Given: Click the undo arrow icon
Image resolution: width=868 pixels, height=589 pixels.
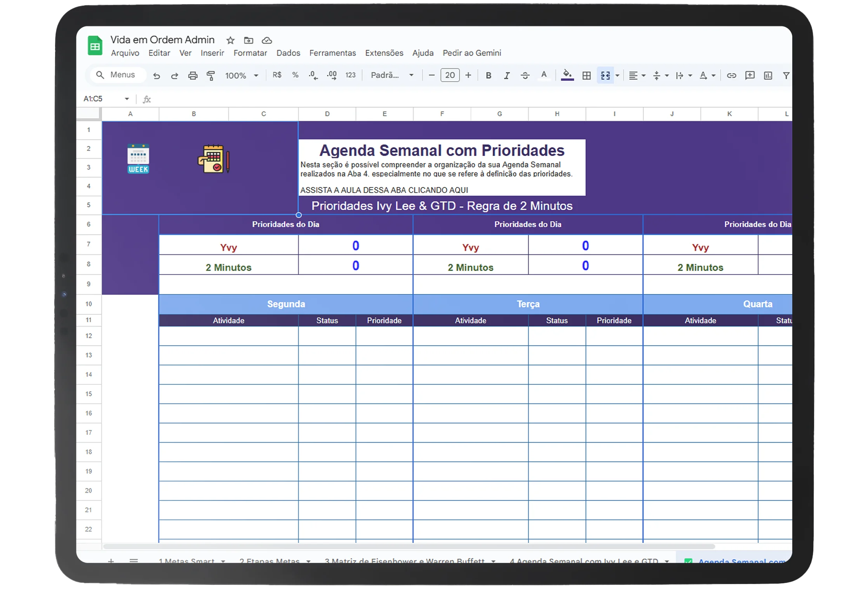Looking at the screenshot, I should [x=157, y=76].
